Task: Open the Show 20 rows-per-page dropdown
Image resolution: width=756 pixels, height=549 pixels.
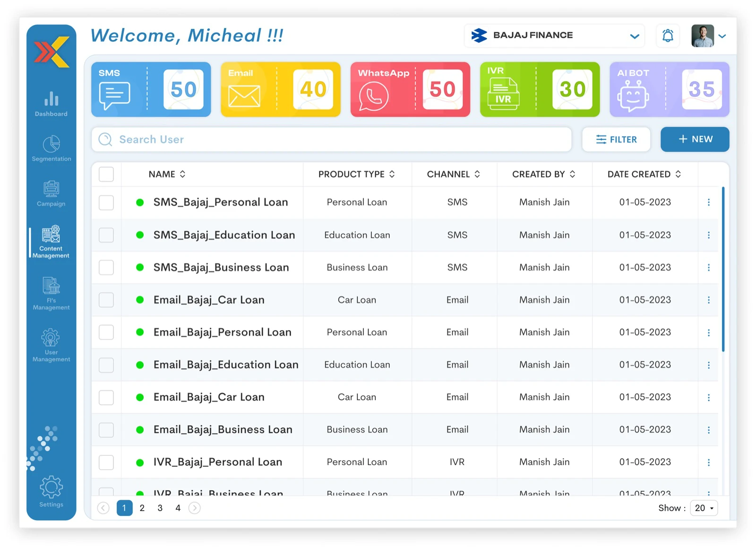Action: (704, 508)
